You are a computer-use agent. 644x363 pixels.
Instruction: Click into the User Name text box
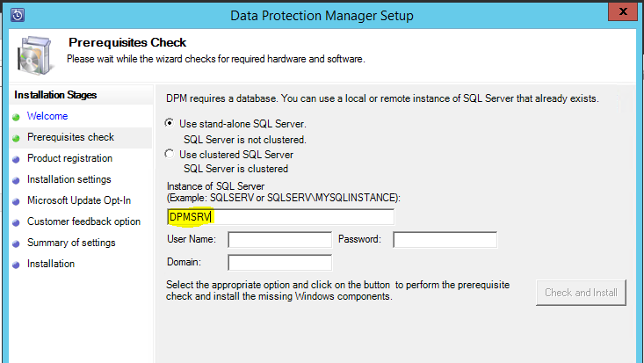pyautogui.click(x=279, y=240)
